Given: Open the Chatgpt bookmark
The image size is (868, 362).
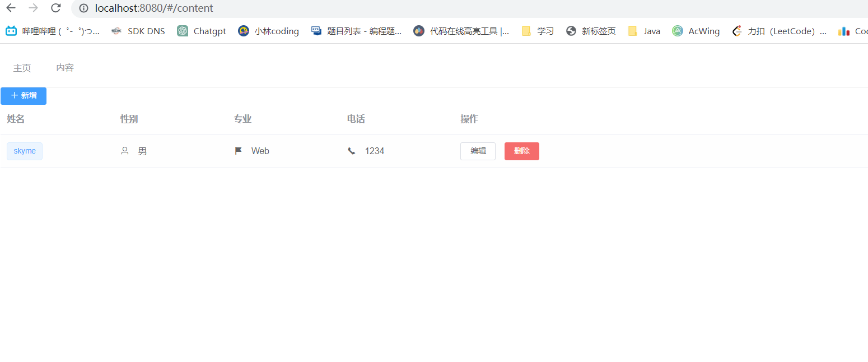Looking at the screenshot, I should coord(202,31).
